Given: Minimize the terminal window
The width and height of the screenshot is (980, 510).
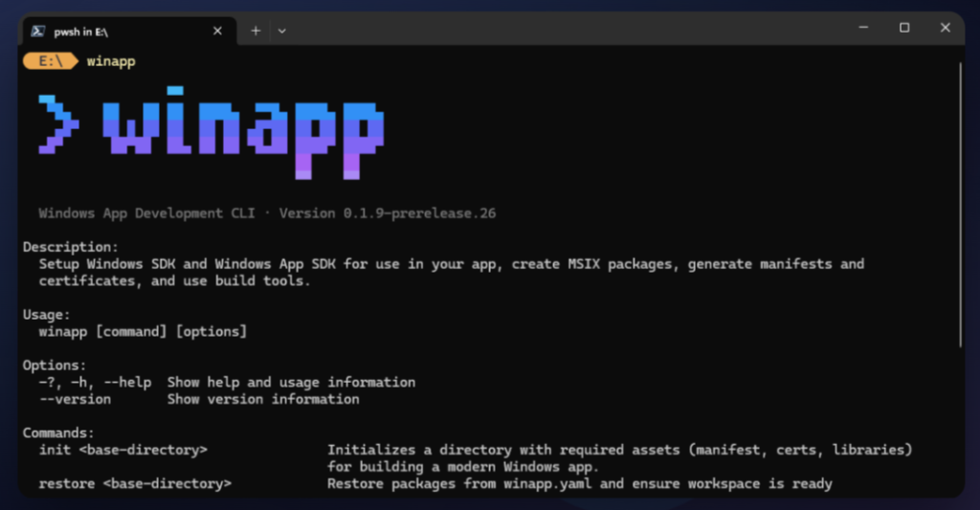Looking at the screenshot, I should pos(863,29).
